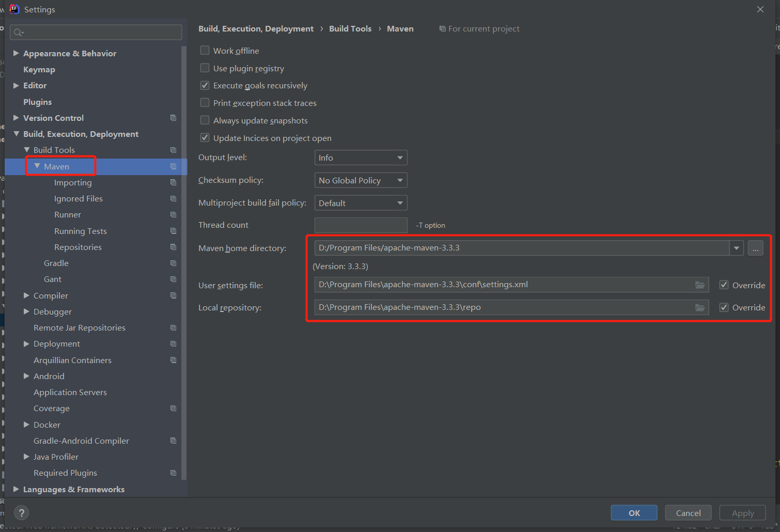Open help via question mark icon
The height and width of the screenshot is (532, 780).
tap(21, 513)
